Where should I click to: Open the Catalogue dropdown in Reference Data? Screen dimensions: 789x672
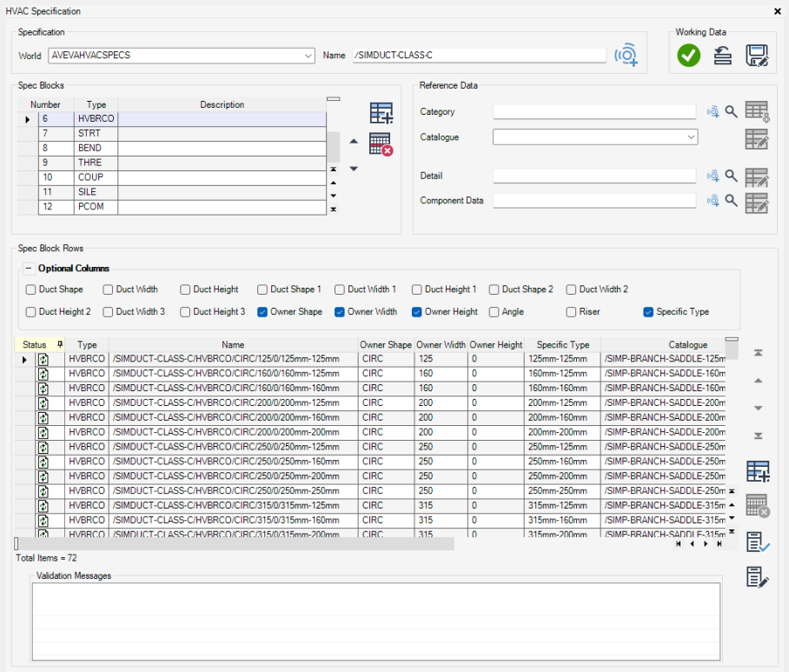tap(691, 137)
